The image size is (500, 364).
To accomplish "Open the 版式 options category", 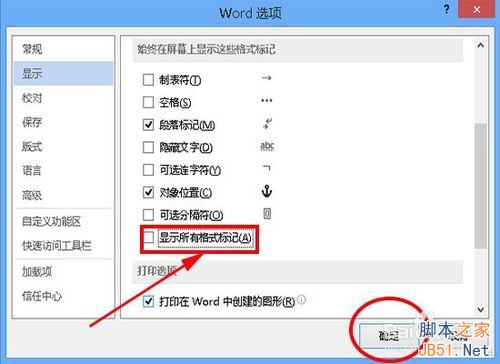I will tap(63, 146).
